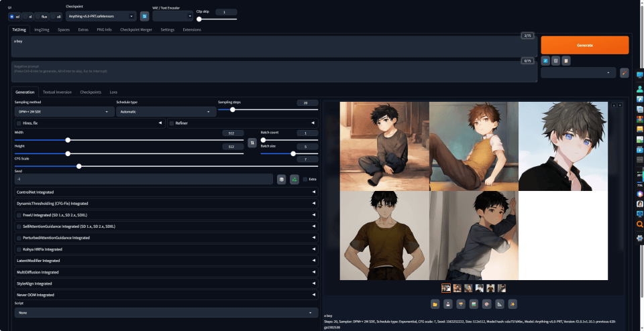Open the output images folder icon
The height and width of the screenshot is (331, 644).
point(435,304)
